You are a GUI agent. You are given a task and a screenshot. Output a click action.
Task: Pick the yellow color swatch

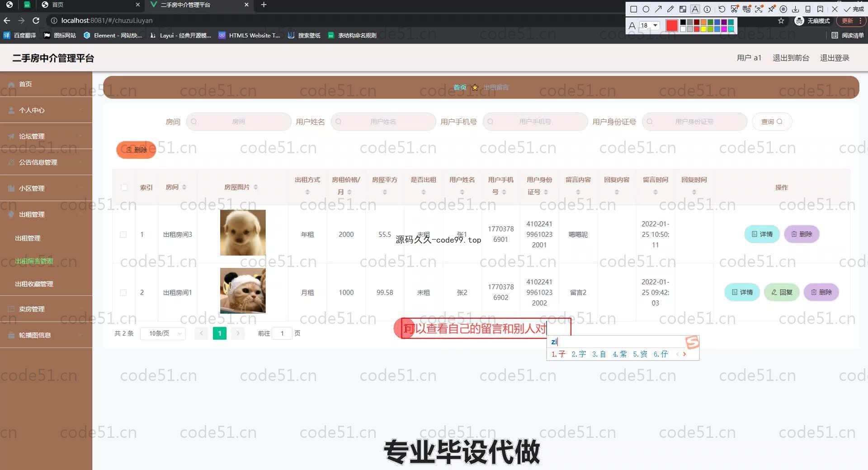tap(703, 29)
